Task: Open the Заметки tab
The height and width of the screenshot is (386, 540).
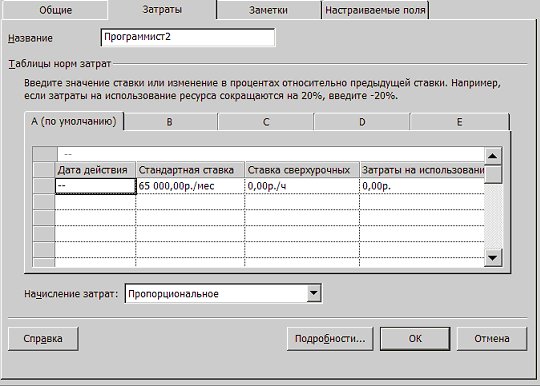Action: 268,10
